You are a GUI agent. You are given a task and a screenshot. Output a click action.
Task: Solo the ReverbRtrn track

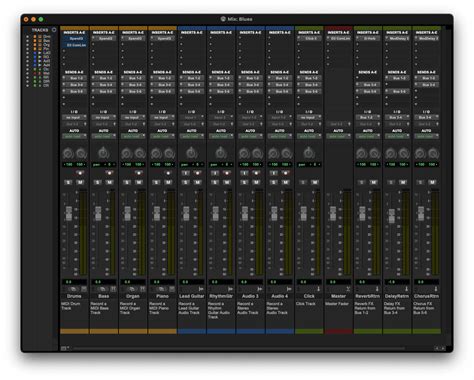click(362, 182)
